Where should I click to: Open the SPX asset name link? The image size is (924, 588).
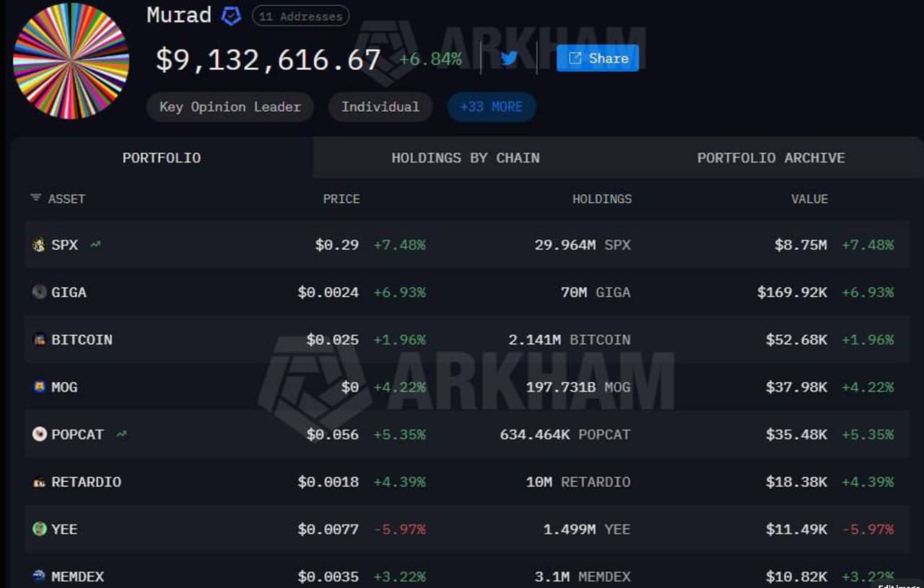click(x=64, y=245)
